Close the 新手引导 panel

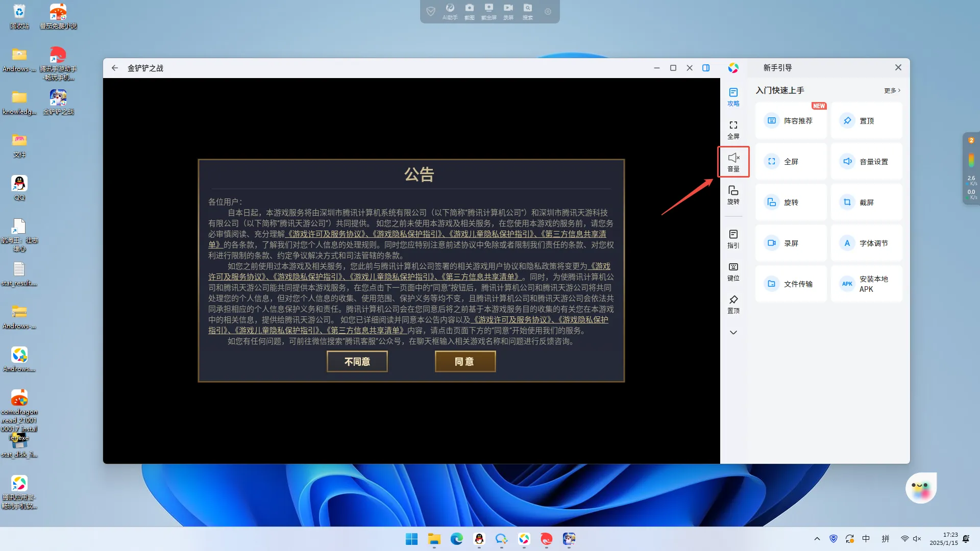tap(898, 67)
